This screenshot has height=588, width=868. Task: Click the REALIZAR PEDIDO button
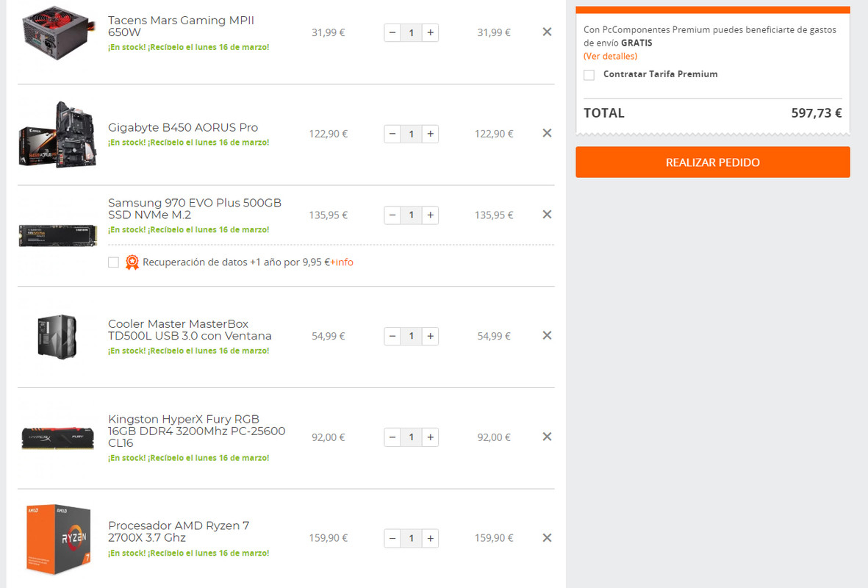point(712,162)
